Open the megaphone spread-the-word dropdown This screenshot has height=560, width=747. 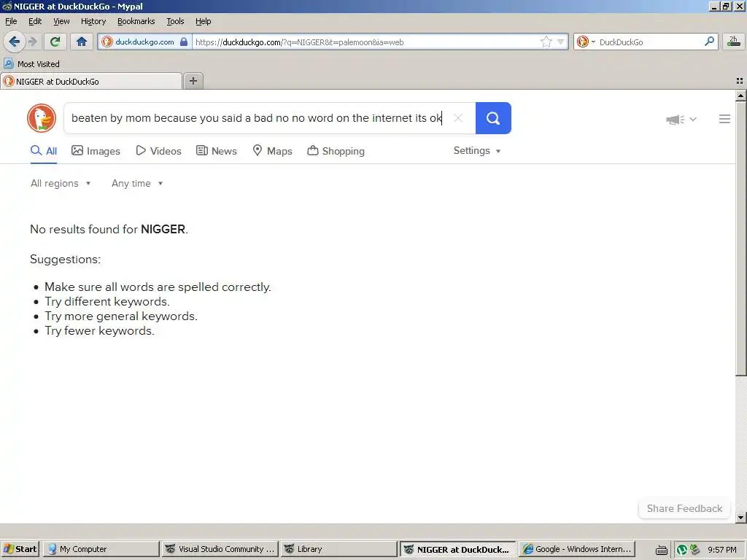681,119
